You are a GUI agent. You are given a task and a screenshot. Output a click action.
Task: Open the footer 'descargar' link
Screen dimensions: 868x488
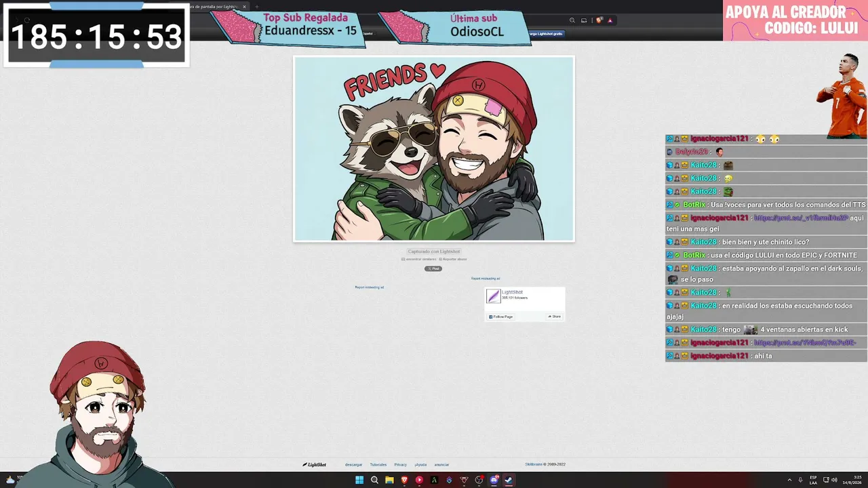pos(354,465)
